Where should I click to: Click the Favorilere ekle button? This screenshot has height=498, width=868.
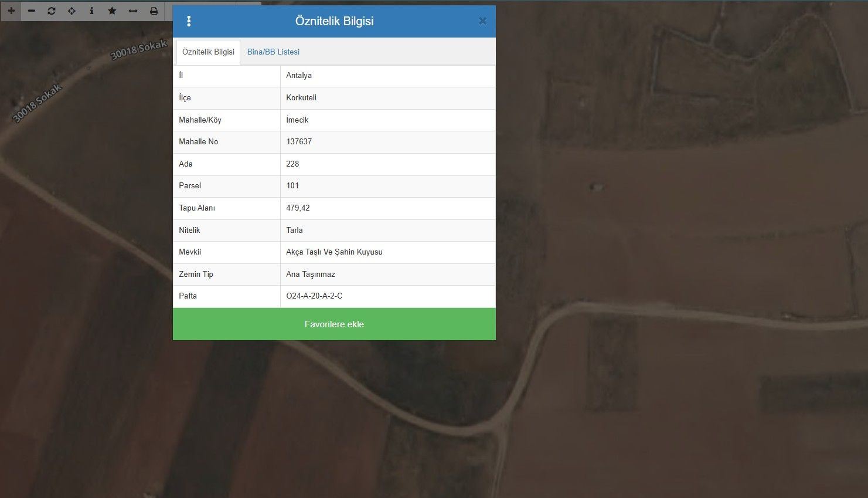click(334, 324)
